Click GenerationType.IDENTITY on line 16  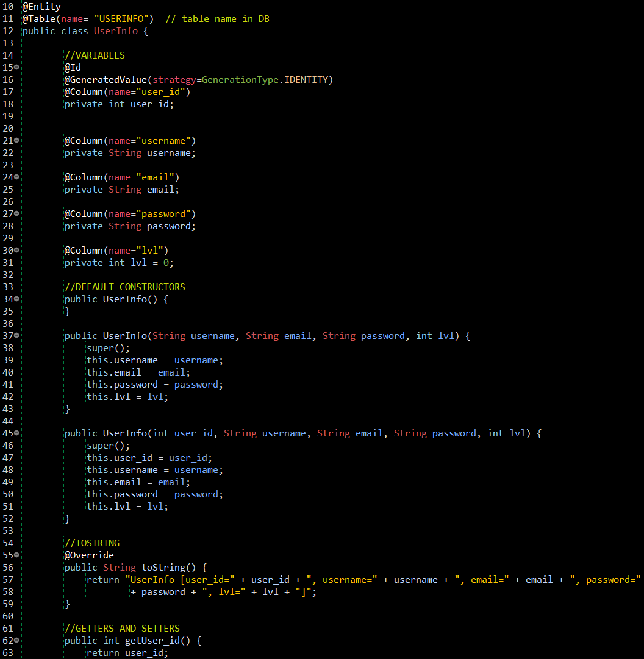click(x=265, y=80)
